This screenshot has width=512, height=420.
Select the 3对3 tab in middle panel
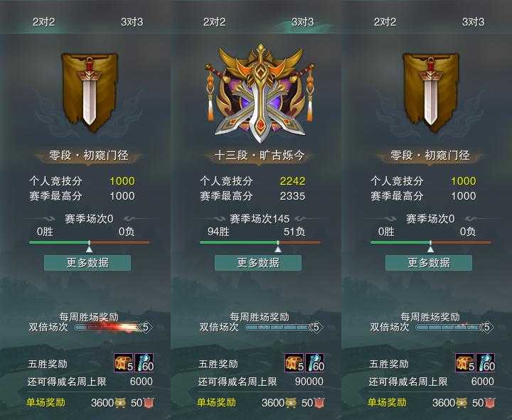pyautogui.click(x=302, y=22)
